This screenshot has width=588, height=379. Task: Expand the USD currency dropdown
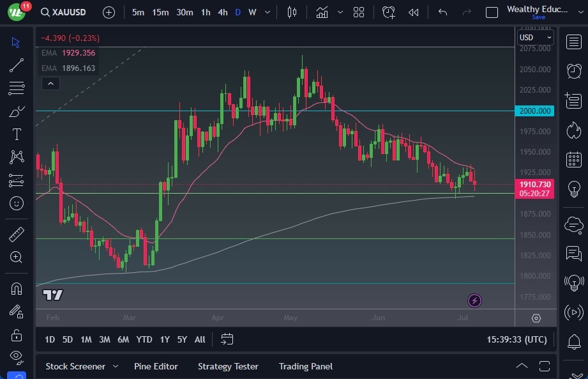pyautogui.click(x=535, y=38)
